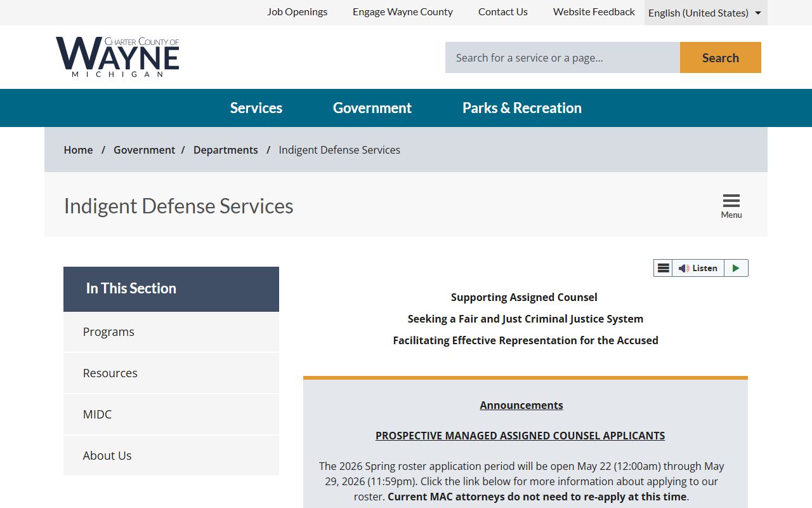Open the hamburger Menu icon
The height and width of the screenshot is (508, 812).
pyautogui.click(x=731, y=206)
